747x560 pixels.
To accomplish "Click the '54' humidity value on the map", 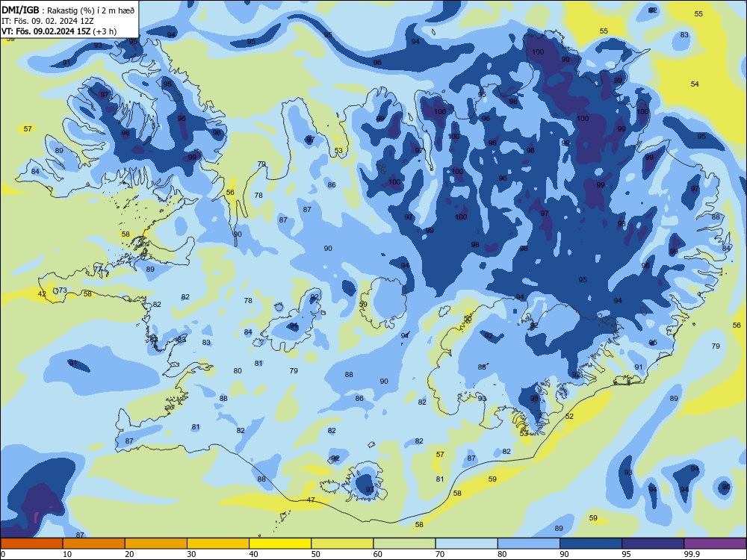I will 695,84.
